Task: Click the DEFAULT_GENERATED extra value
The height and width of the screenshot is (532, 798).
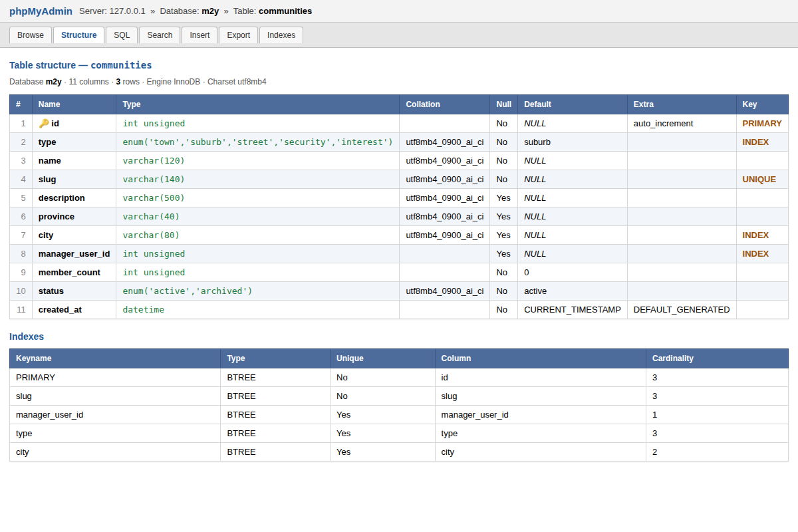Action: [682, 309]
